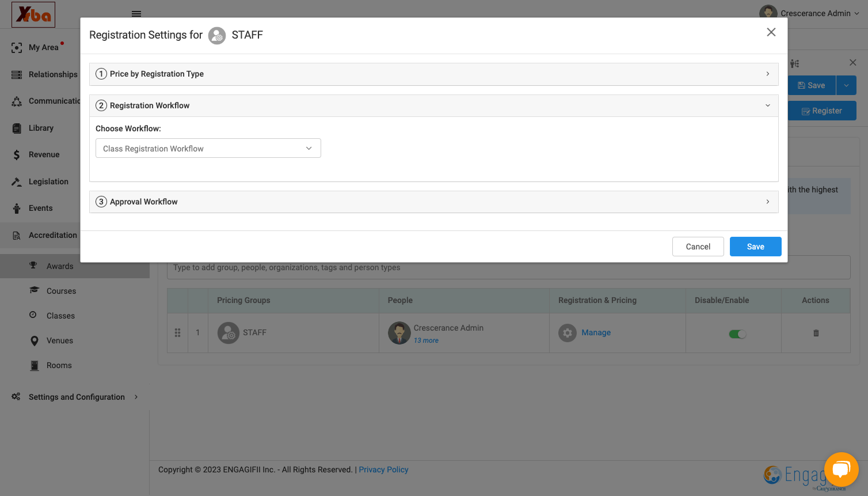Select the Rooms submenu item
This screenshot has width=868, height=496.
coord(59,366)
